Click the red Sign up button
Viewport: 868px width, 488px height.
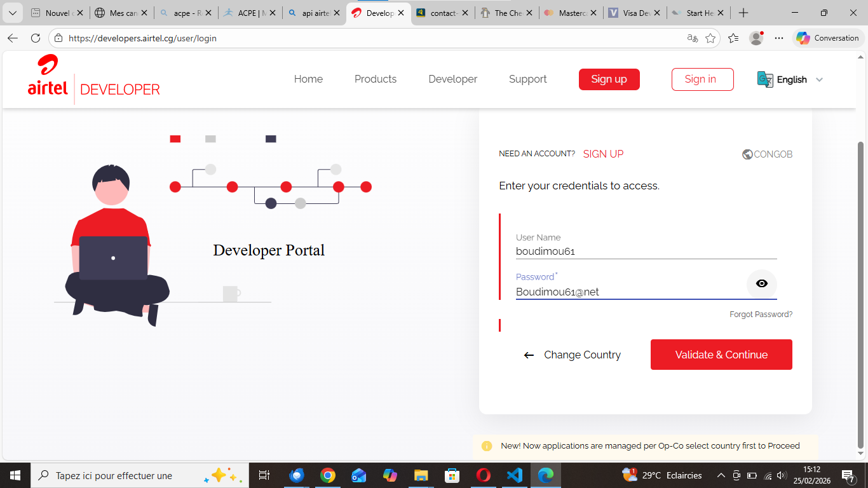pyautogui.click(x=609, y=79)
